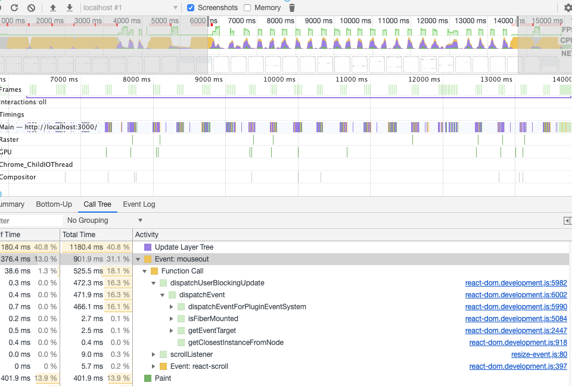Click the Interactions track label
The width and height of the screenshot is (578, 392).
[x=18, y=102]
